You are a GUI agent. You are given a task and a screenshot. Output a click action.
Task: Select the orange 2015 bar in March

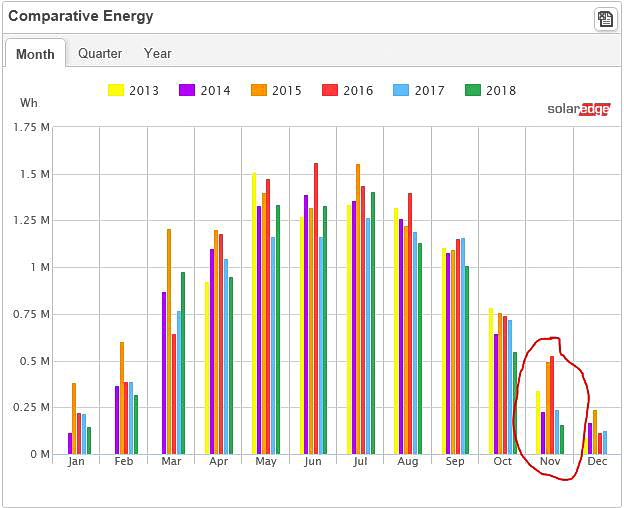click(x=169, y=342)
